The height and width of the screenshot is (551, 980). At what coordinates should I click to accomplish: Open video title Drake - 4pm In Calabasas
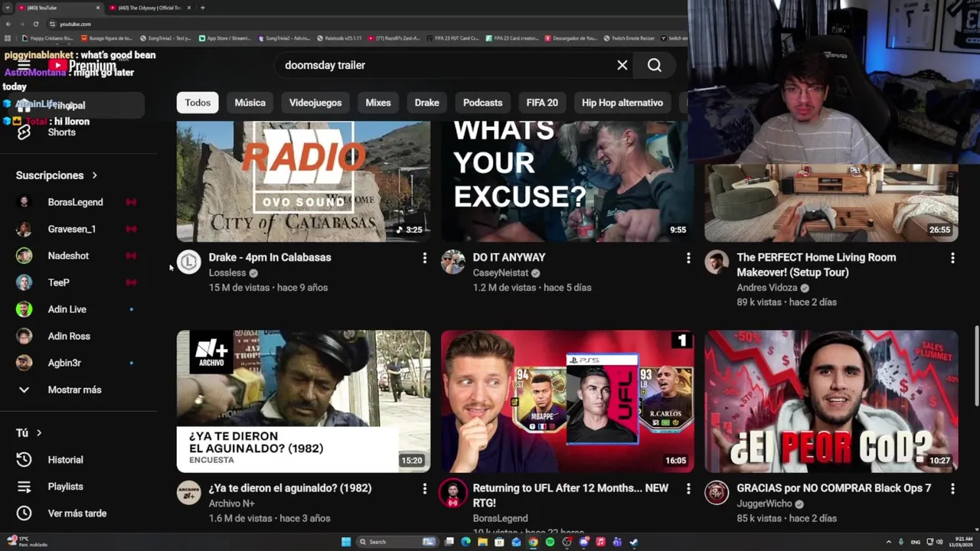(x=270, y=258)
